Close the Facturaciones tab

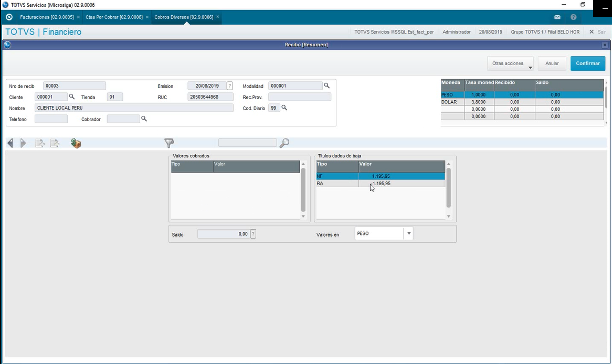[78, 17]
